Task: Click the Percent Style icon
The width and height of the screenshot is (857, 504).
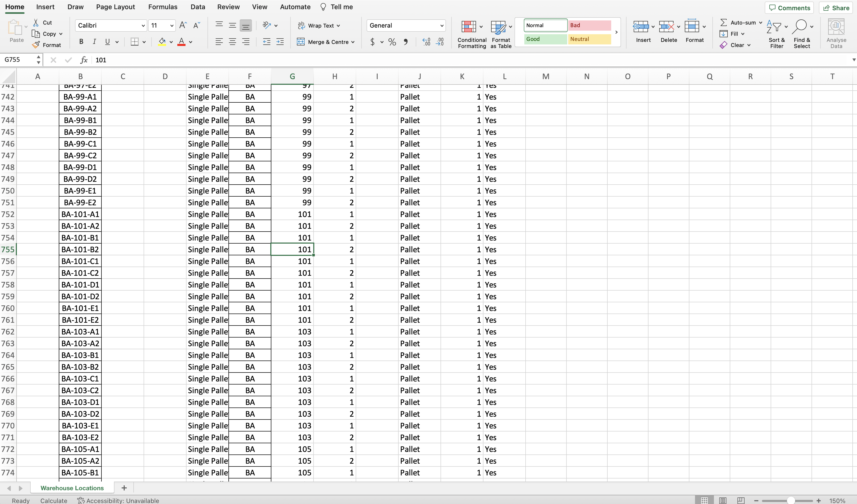Action: pyautogui.click(x=392, y=42)
